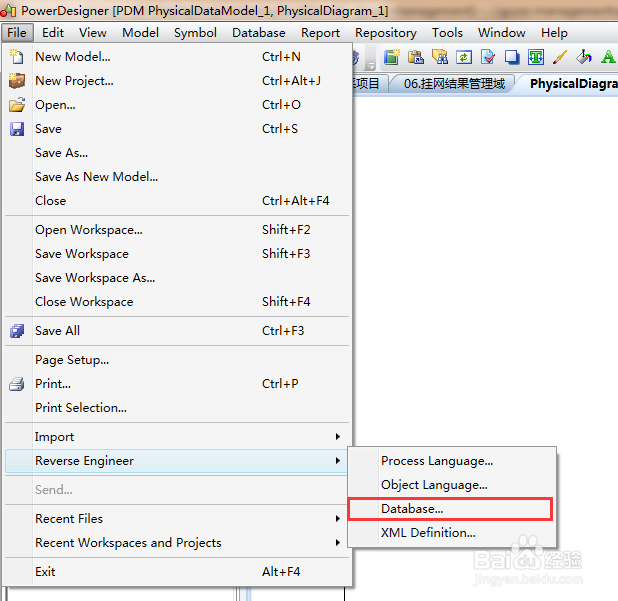Click the New Model document icon
The width and height of the screenshot is (618, 601).
[x=17, y=57]
